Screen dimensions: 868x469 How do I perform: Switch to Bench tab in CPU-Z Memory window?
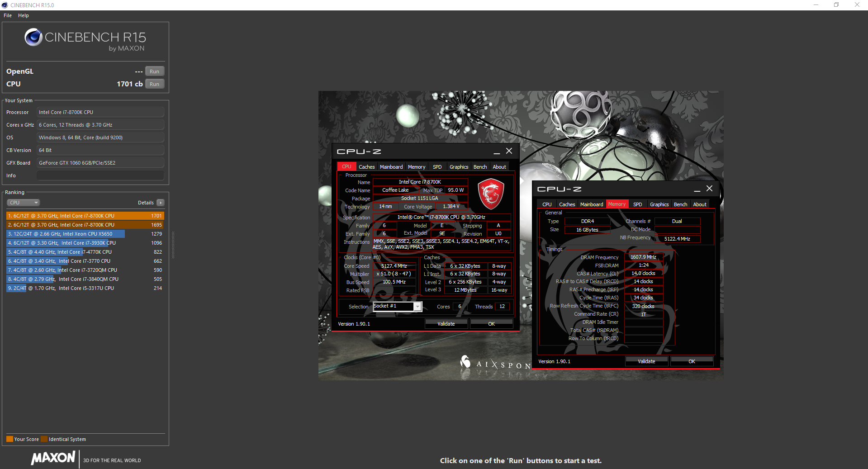[680, 204]
